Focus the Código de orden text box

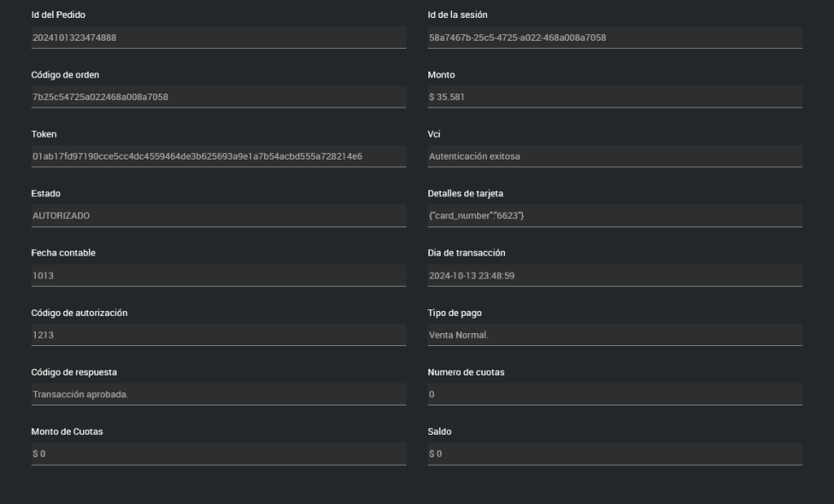tap(218, 97)
